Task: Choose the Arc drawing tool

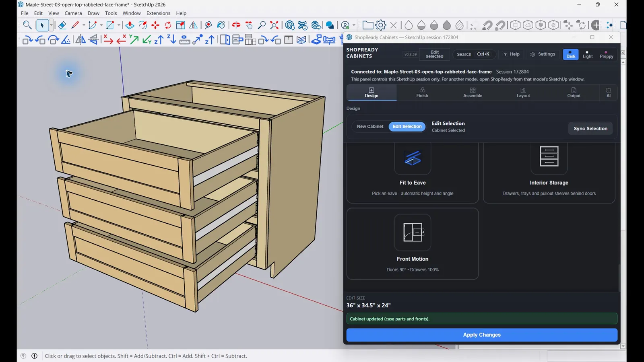Action: pos(93,25)
